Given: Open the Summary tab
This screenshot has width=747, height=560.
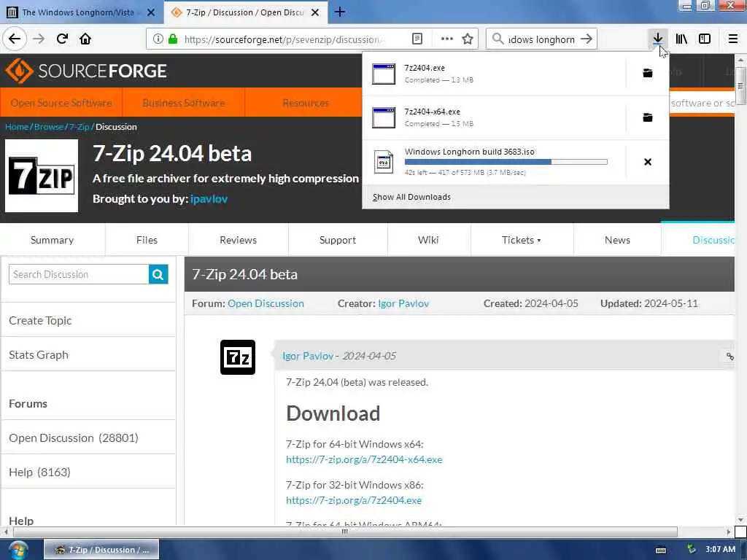Looking at the screenshot, I should click(x=52, y=240).
